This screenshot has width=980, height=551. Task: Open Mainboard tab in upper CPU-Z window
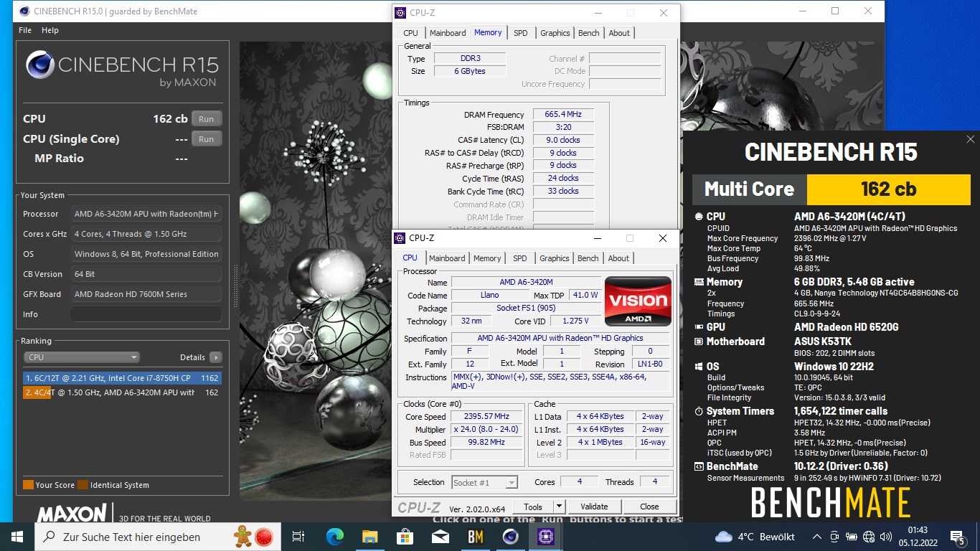(448, 33)
